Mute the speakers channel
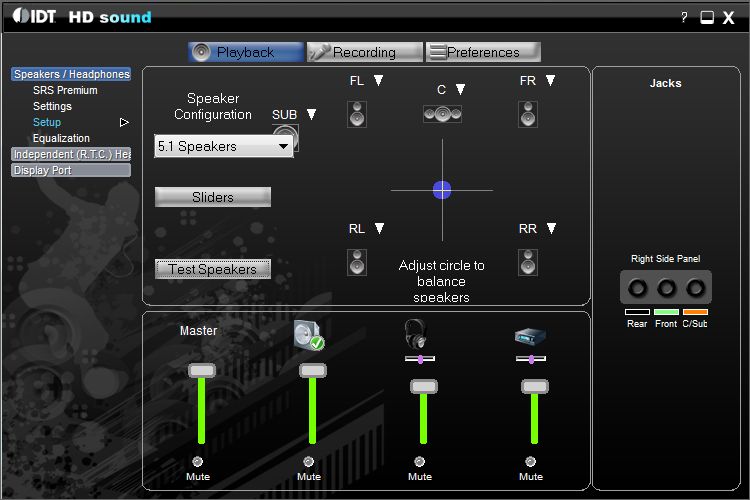The width and height of the screenshot is (750, 500). click(x=309, y=461)
